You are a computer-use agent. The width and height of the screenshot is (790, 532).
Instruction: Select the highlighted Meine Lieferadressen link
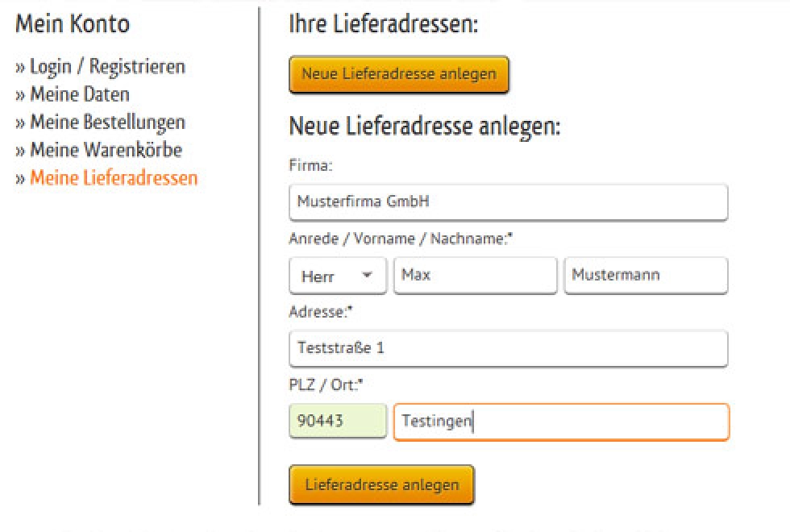point(113,178)
